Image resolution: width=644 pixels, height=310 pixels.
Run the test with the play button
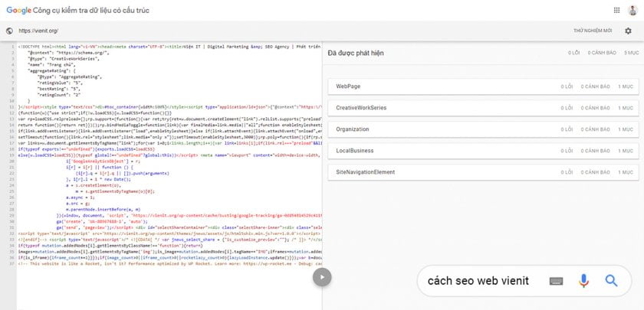tap(322, 277)
